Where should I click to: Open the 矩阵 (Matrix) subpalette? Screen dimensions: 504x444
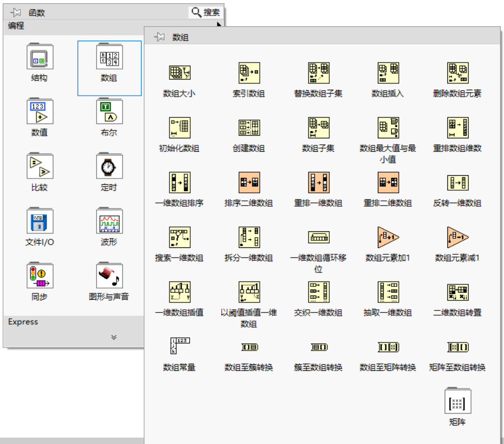click(x=458, y=401)
